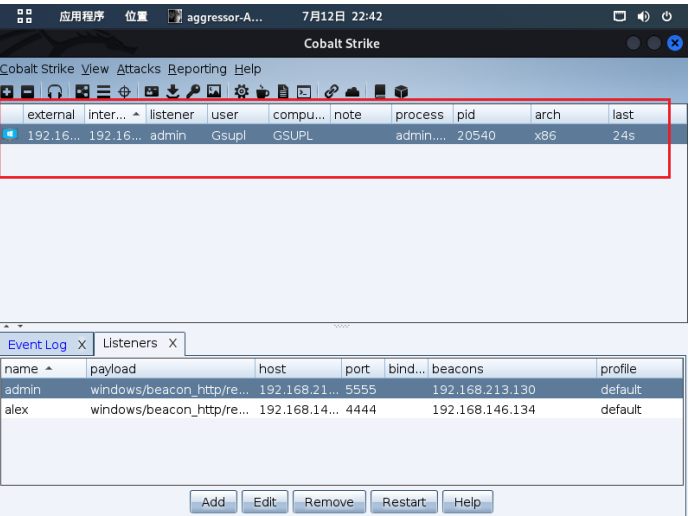Sort listeners by name column header
This screenshot has width=691, height=516.
[x=43, y=369]
